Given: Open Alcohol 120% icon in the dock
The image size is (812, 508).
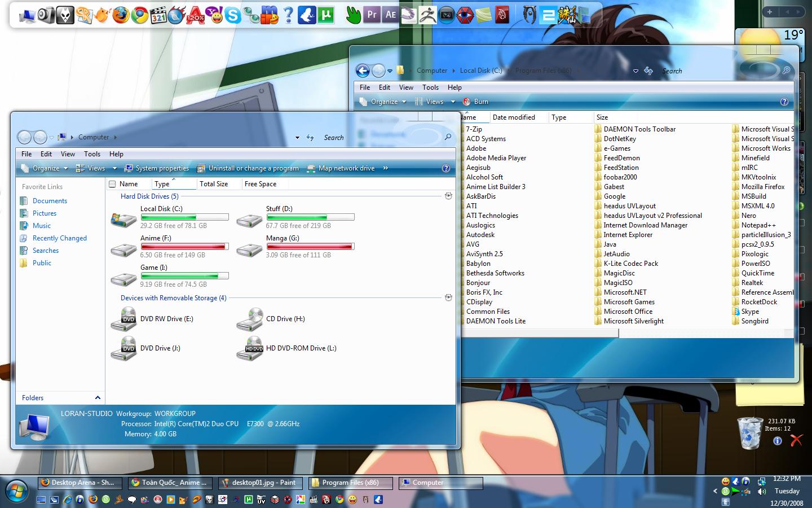Looking at the screenshot, I should click(195, 15).
